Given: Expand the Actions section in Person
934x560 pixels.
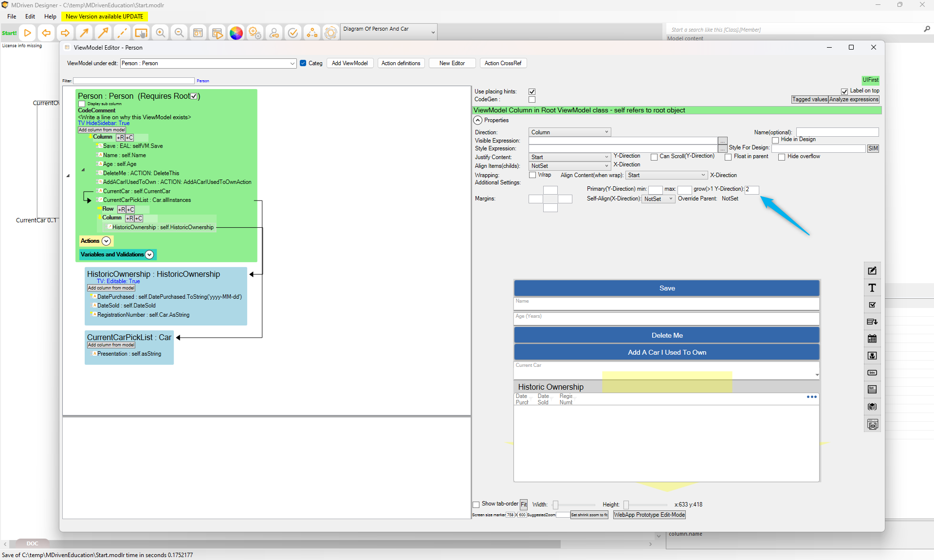Looking at the screenshot, I should coord(106,241).
